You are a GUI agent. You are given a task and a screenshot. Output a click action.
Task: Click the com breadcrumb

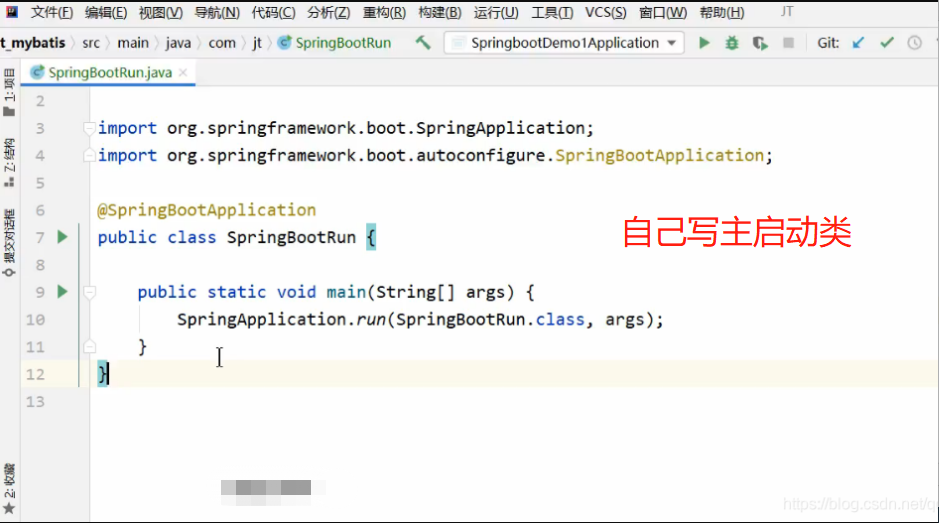click(x=222, y=43)
